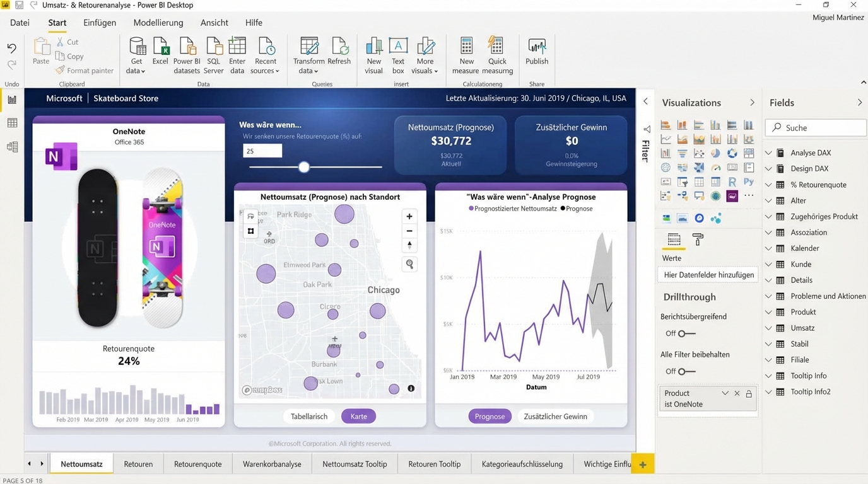This screenshot has height=484, width=868.
Task: Select the Python visual icon
Action: (x=748, y=181)
